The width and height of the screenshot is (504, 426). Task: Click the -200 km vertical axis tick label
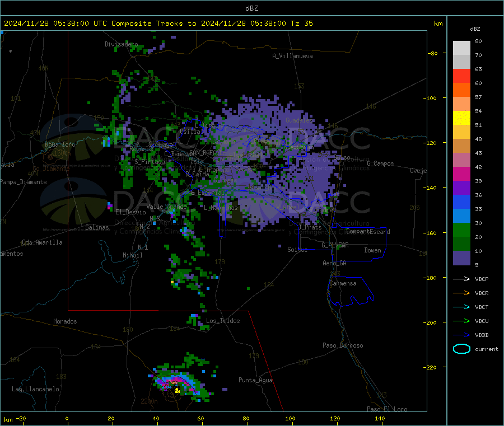430,322
